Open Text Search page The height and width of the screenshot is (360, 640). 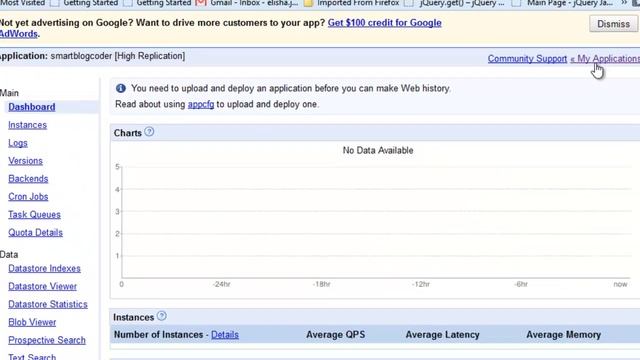[32, 357]
